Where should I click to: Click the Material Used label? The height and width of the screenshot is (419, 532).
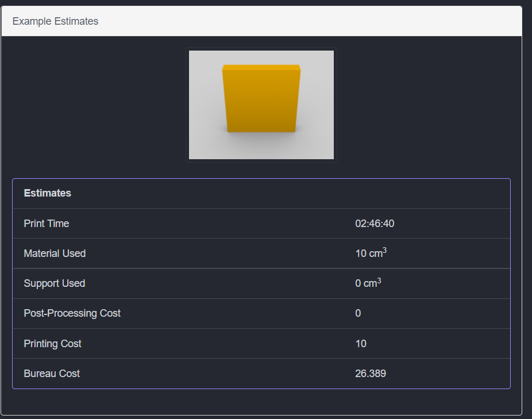coord(55,253)
